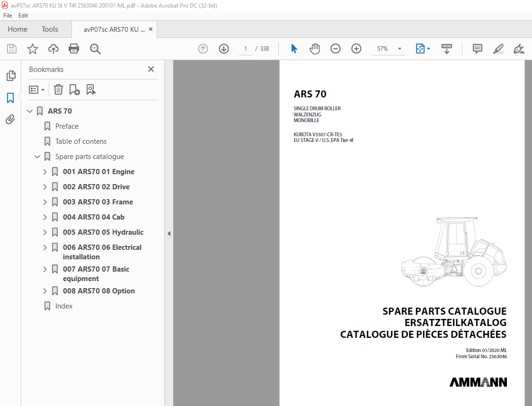This screenshot has height=406, width=532.
Task: Expand 007 Basic equipment bookmark
Action: (45, 269)
